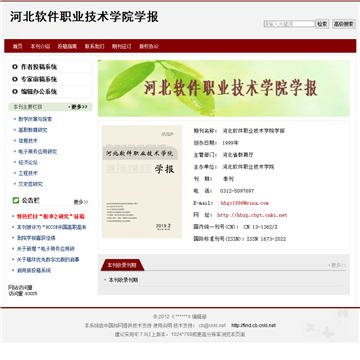Click the 高级搜索 button
Viewport: 360px width, 360px height.
tap(344, 24)
